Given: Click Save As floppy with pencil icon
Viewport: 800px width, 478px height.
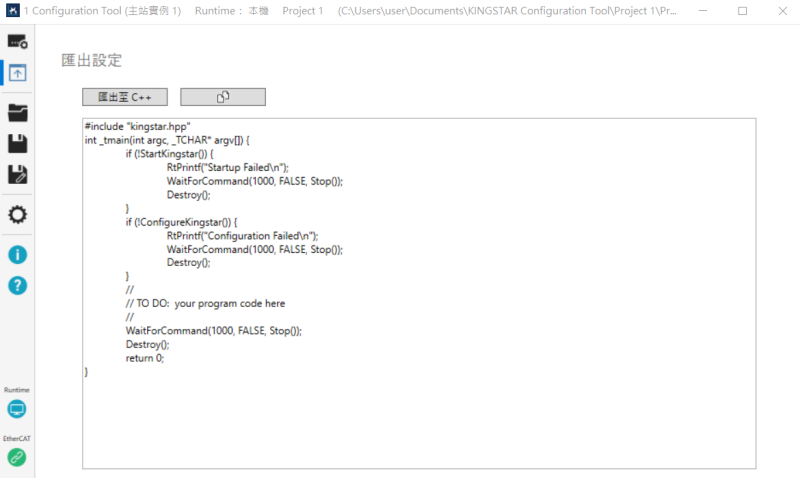Looking at the screenshot, I should pos(17,175).
